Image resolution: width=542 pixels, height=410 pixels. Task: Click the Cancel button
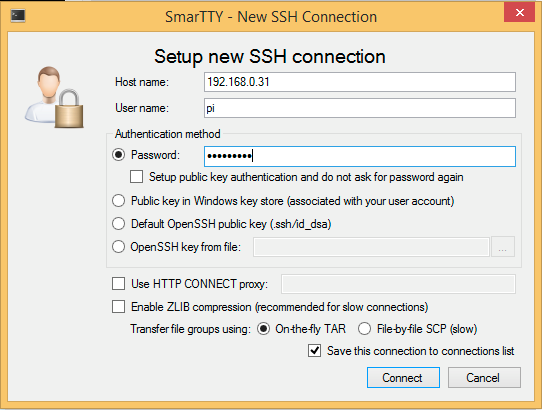click(484, 378)
